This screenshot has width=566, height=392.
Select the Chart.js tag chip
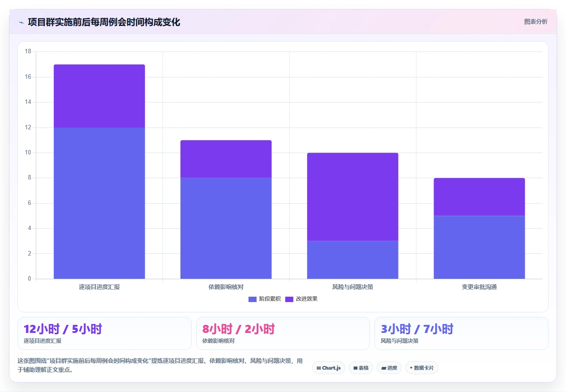[x=329, y=368]
